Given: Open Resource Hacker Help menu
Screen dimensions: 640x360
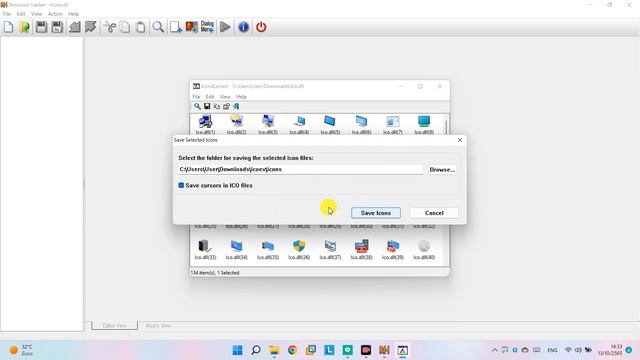Looking at the screenshot, I should (x=73, y=14).
